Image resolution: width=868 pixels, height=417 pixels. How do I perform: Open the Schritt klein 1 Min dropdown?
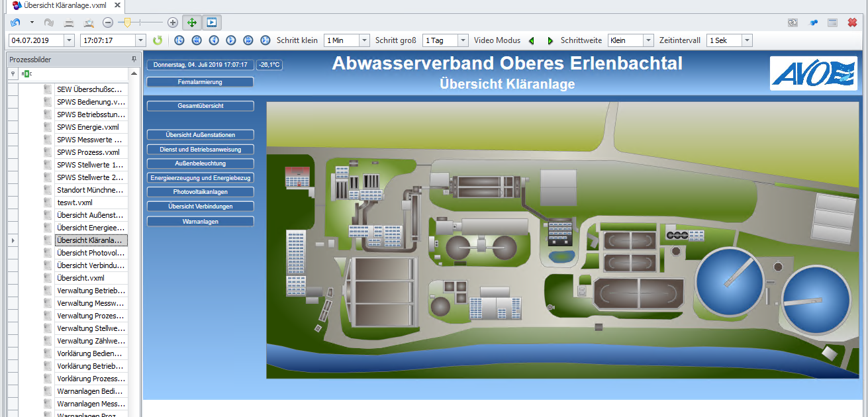tap(364, 40)
